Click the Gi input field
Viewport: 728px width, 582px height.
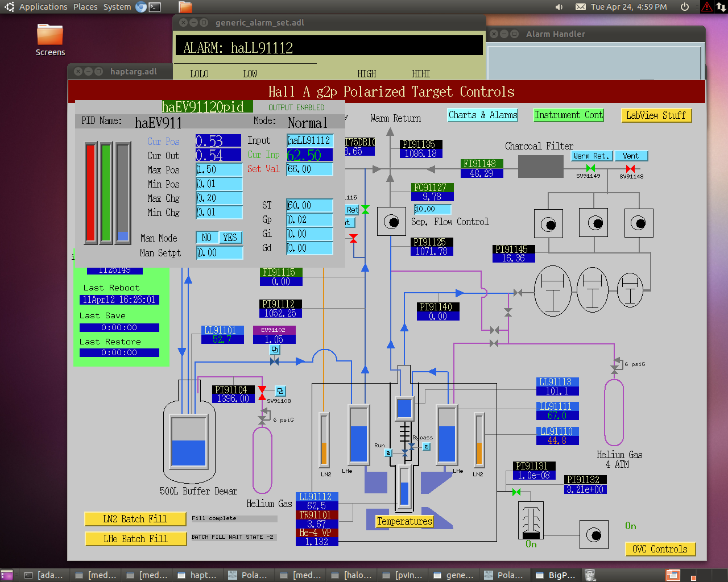coord(309,234)
